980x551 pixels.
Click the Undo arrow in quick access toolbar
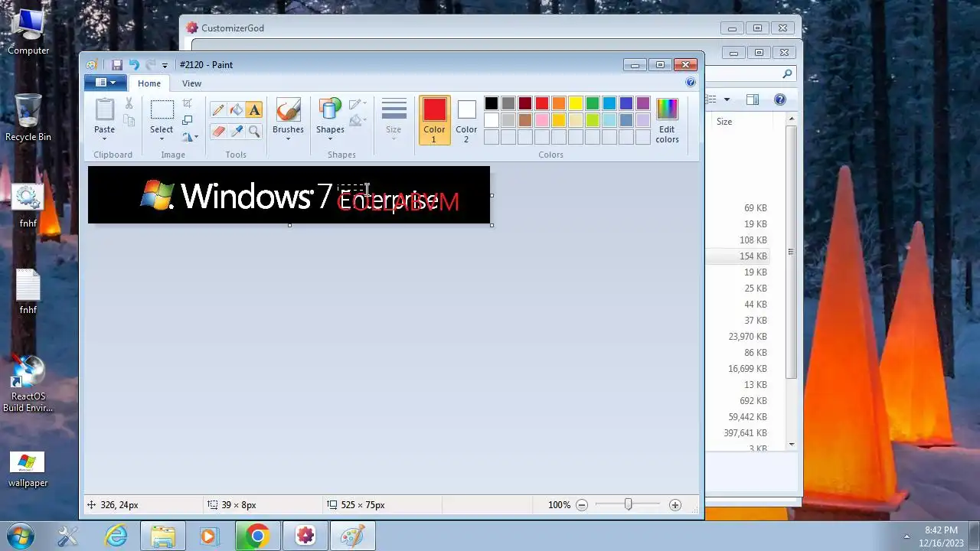[x=134, y=65]
